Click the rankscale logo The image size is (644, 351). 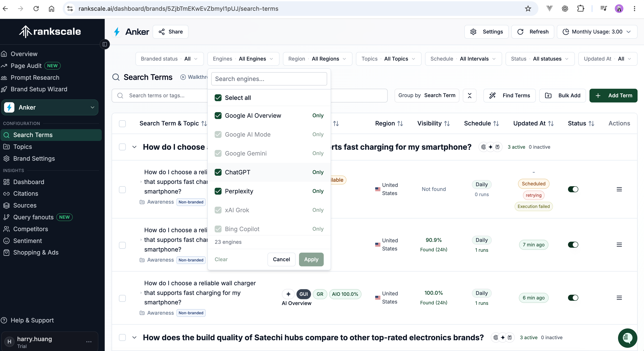tap(50, 32)
